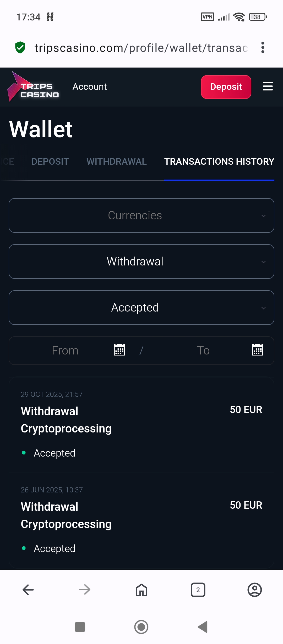Tap the browser three-dot menu

(263, 48)
